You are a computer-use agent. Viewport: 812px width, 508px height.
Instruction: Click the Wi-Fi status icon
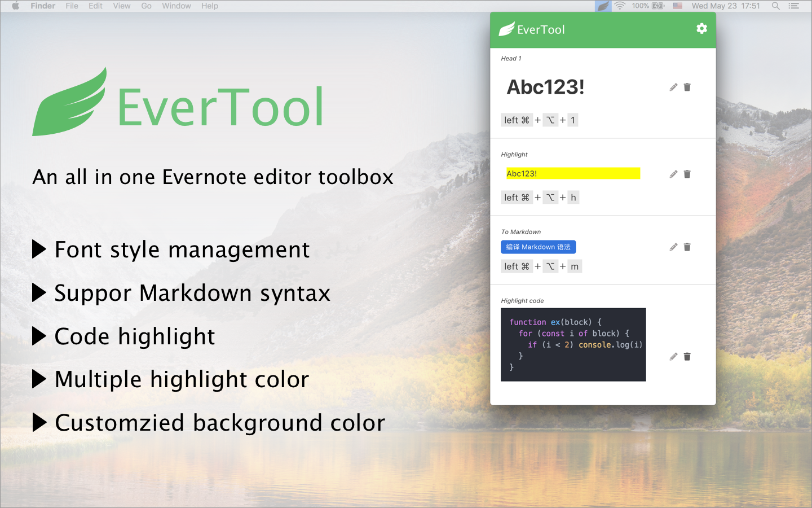tap(620, 6)
